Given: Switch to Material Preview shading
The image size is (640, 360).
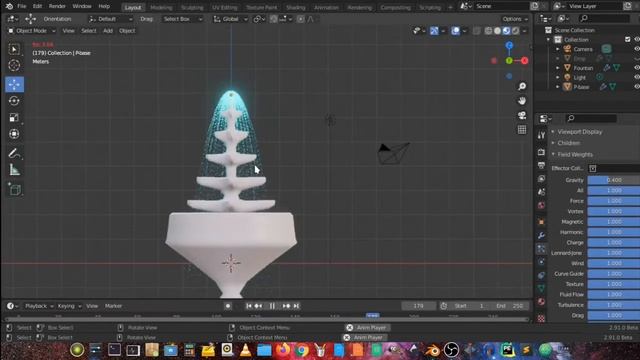Looking at the screenshot, I should click(x=507, y=31).
